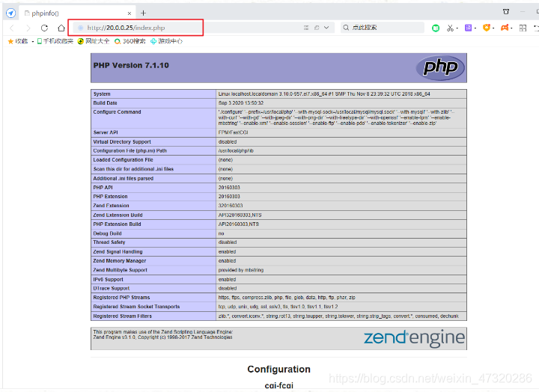The width and height of the screenshot is (539, 392).
Task: Open the green shield extension icon
Action: [x=436, y=28]
